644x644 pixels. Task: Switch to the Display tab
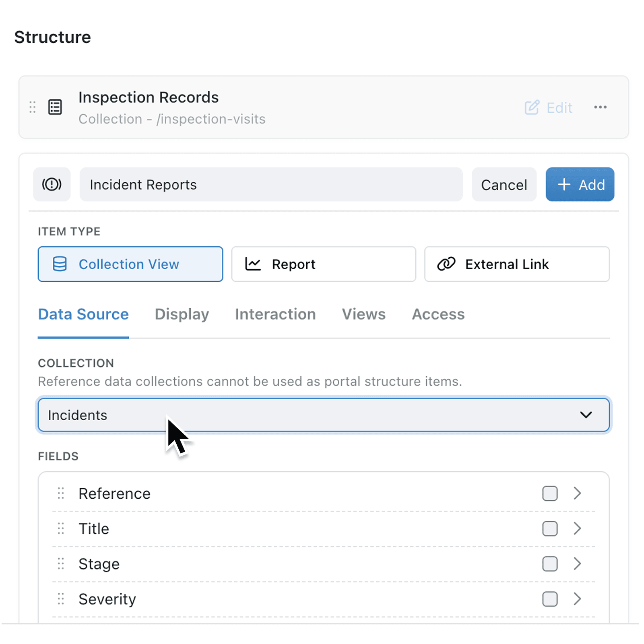pyautogui.click(x=182, y=314)
